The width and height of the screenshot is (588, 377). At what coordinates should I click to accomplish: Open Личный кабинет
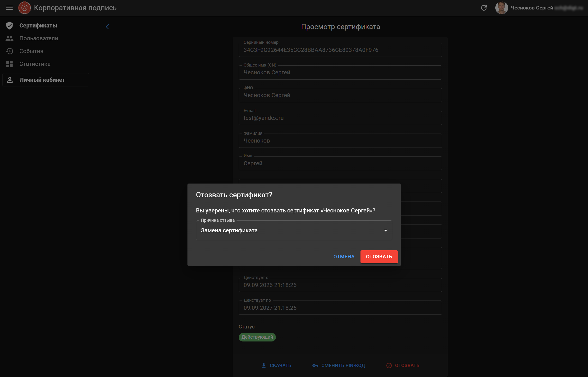[x=46, y=80]
